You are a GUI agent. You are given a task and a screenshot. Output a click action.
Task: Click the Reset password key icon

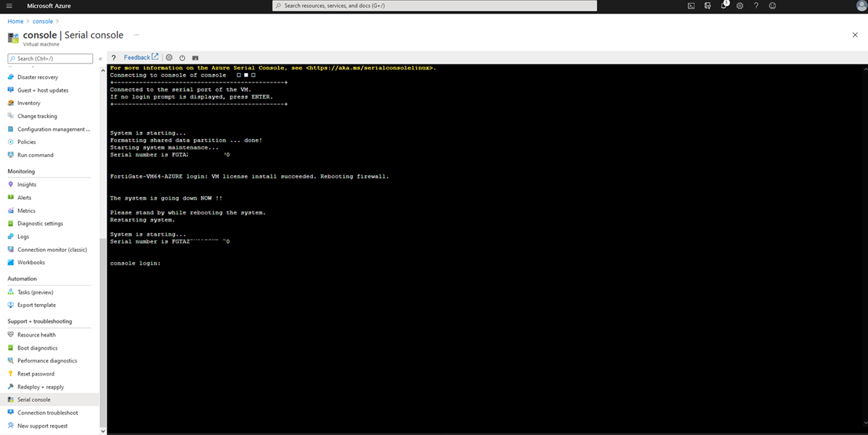11,373
